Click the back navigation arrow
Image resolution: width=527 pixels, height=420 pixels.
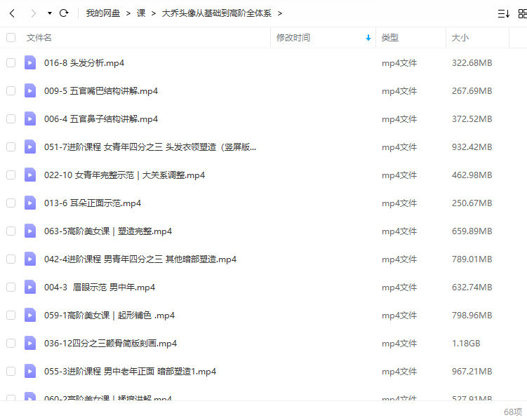click(x=12, y=13)
